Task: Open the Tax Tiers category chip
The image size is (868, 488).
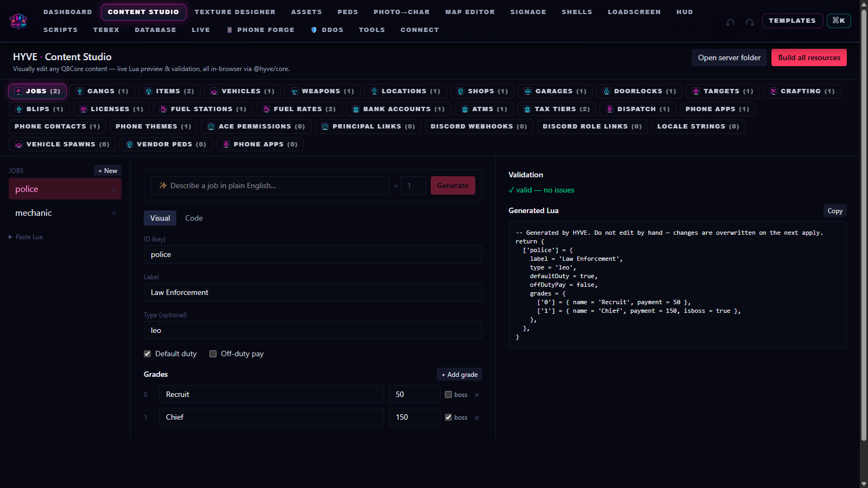Action: (x=557, y=109)
